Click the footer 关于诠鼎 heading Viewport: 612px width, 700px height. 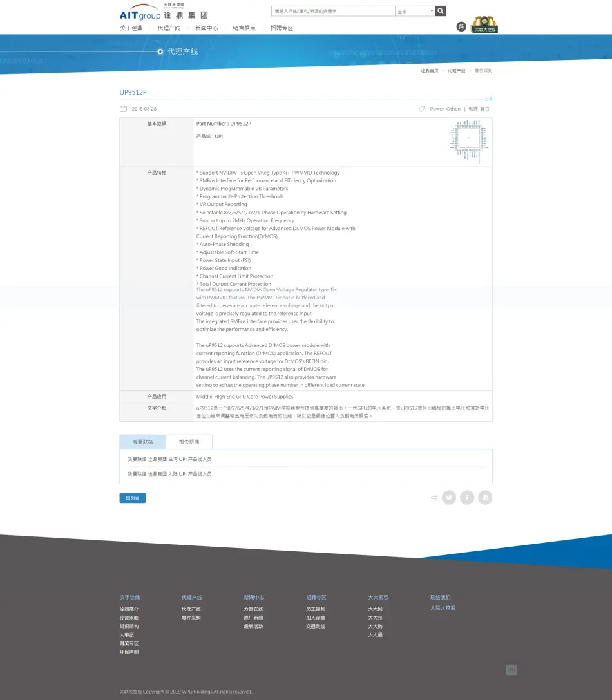click(129, 598)
